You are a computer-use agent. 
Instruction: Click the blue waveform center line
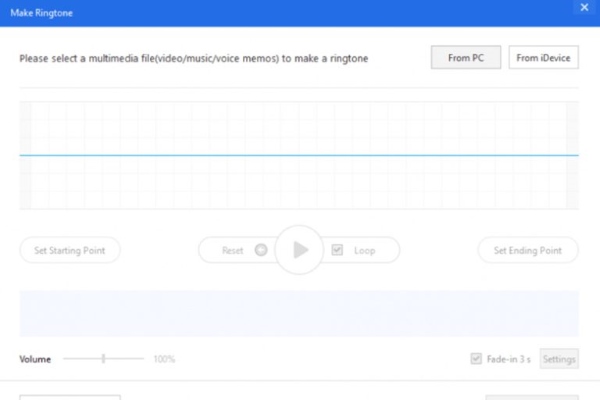[x=300, y=155]
